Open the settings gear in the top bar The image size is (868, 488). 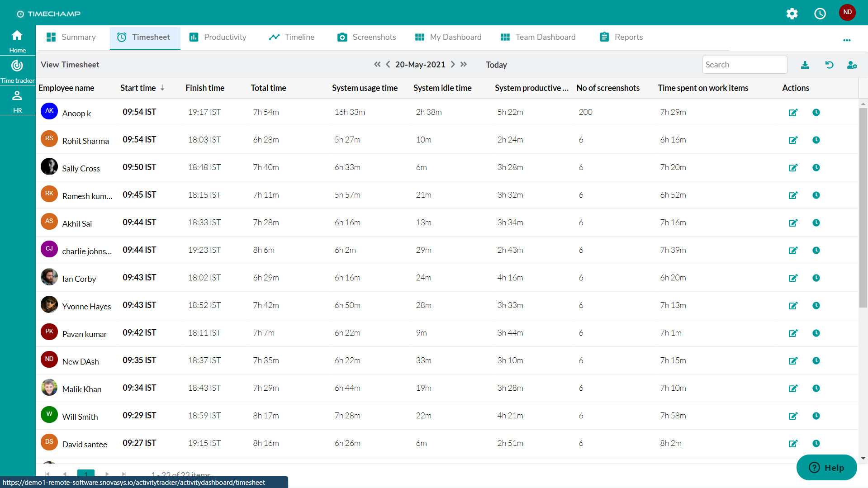coord(792,13)
